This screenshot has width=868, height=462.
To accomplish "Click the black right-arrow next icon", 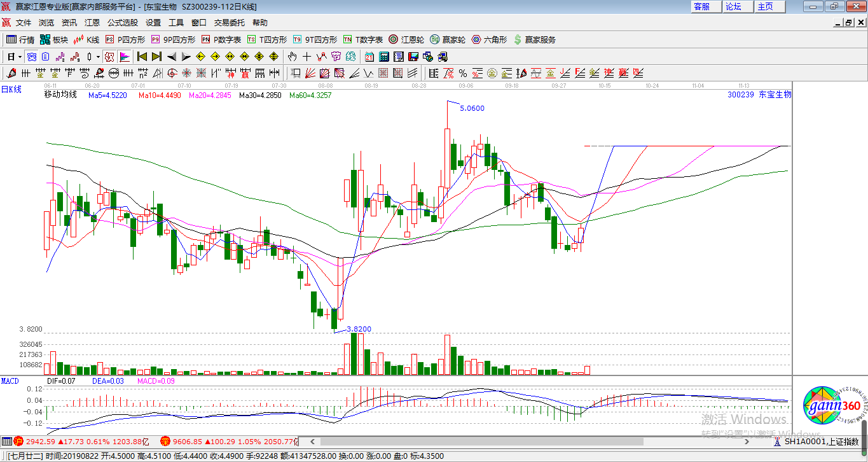I will coord(186,57).
